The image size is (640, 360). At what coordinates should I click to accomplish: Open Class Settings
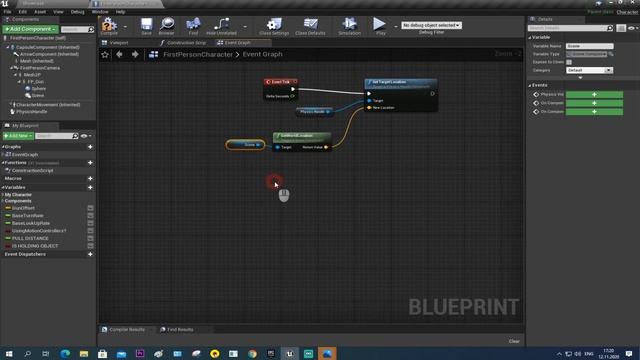[274, 26]
